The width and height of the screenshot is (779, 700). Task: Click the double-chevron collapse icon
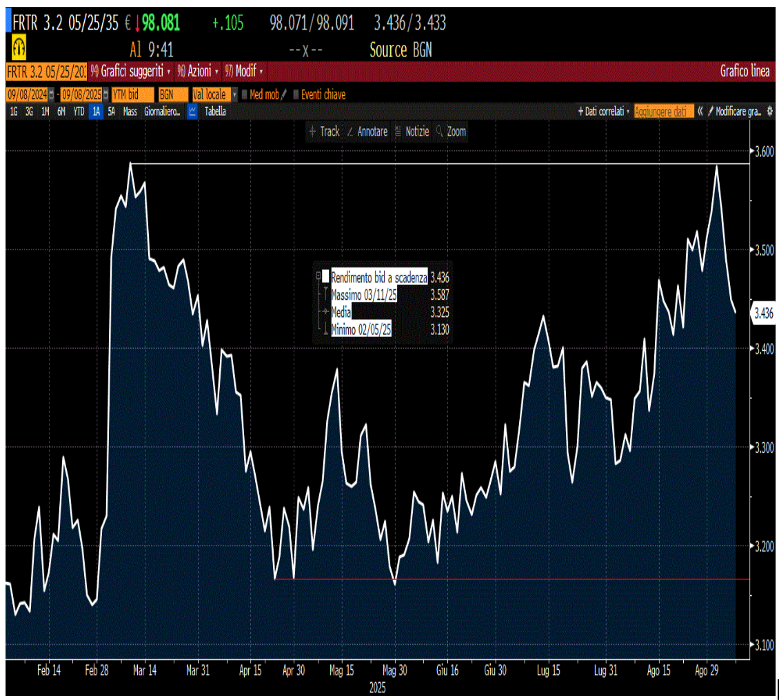tap(700, 111)
